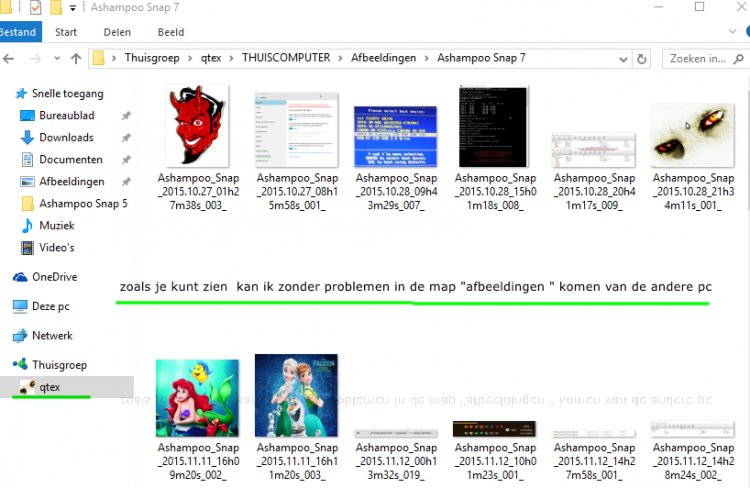Switch to the Delen ribbon tab
Image resolution: width=750 pixels, height=488 pixels.
(117, 31)
